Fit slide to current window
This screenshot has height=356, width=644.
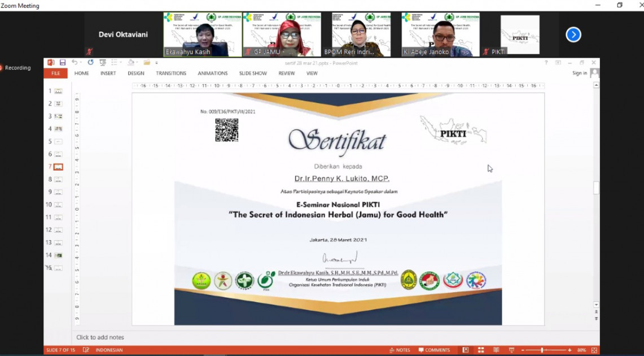coord(594,350)
